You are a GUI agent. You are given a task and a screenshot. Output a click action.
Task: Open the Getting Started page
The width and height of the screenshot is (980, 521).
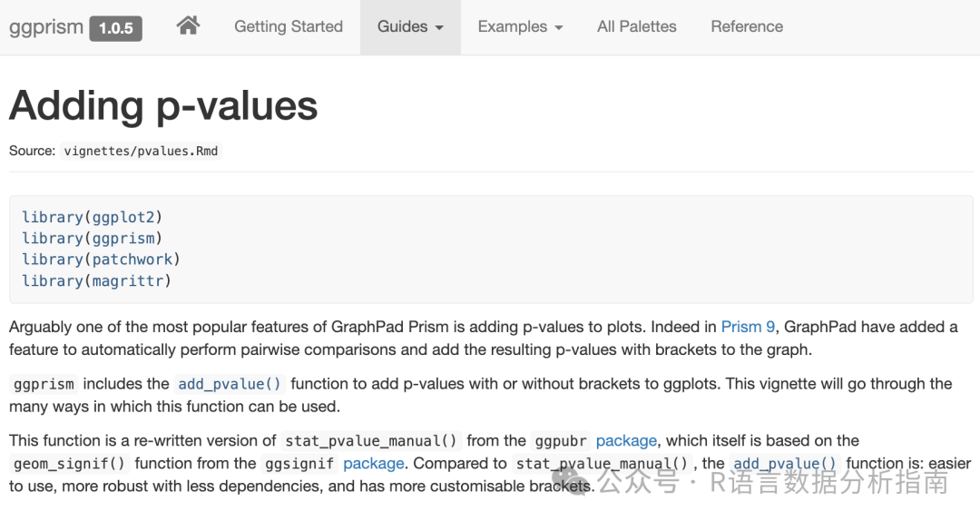pyautogui.click(x=289, y=26)
